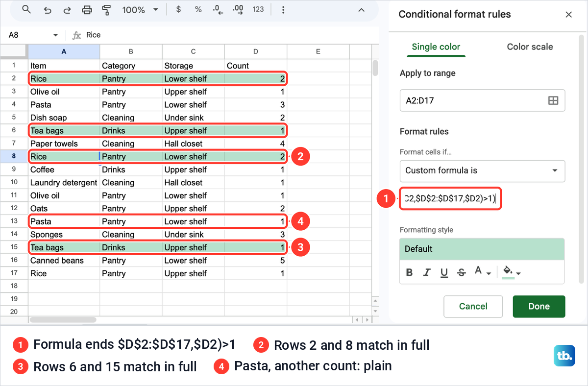Toggle underline in formatting style
The height and width of the screenshot is (386, 588).
click(444, 272)
